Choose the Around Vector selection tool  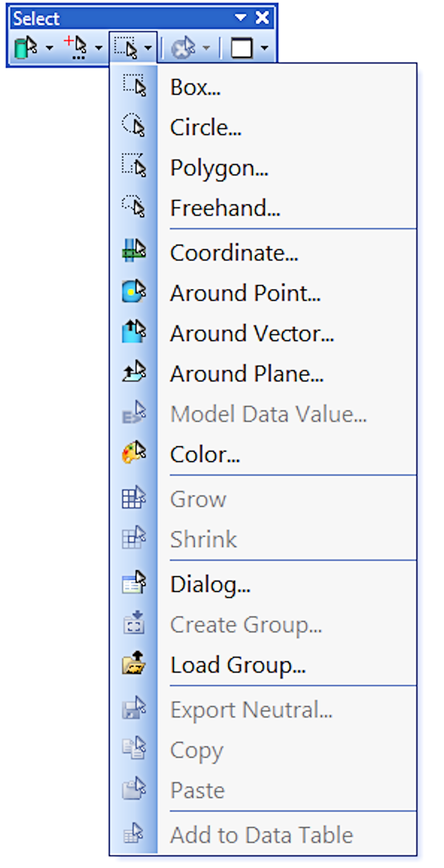252,333
